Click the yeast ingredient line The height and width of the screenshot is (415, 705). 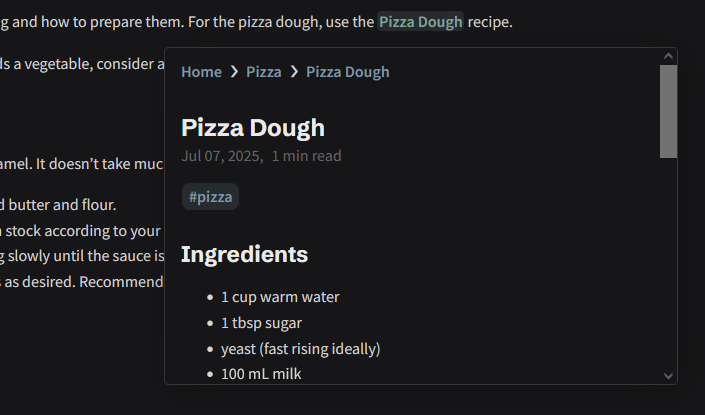pos(300,349)
